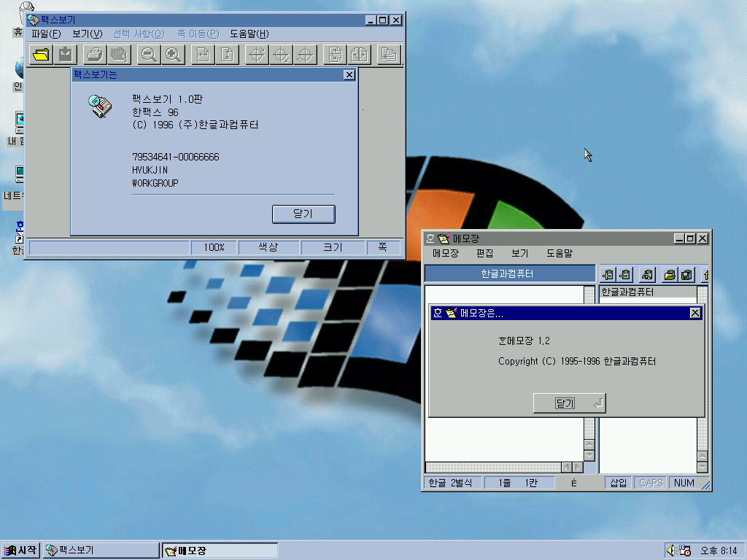Click the 색상 status bar cell
Screen dimensions: 747x560
[268, 248]
